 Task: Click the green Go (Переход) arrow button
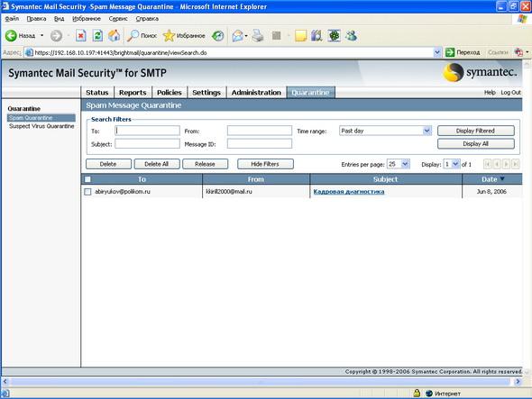(450, 52)
